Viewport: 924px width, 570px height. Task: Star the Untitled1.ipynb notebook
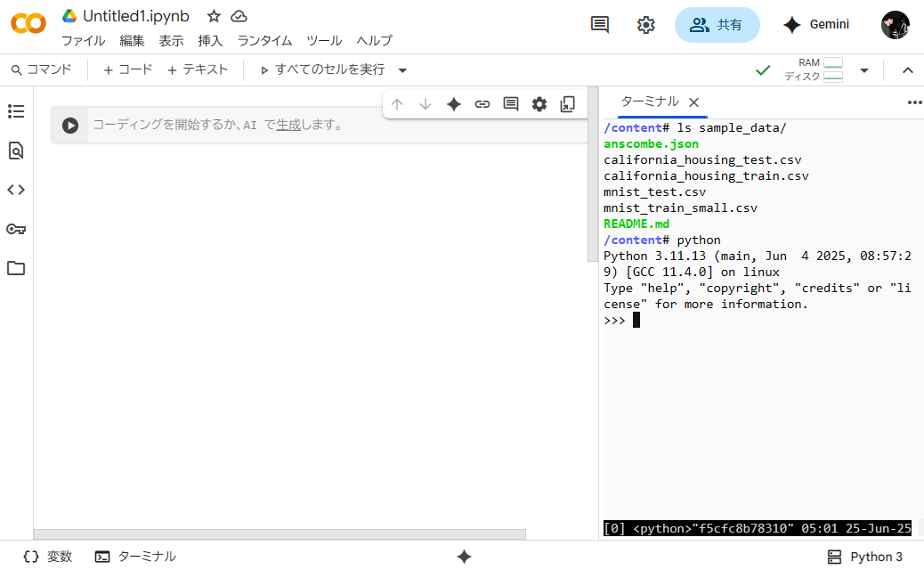pyautogui.click(x=214, y=16)
